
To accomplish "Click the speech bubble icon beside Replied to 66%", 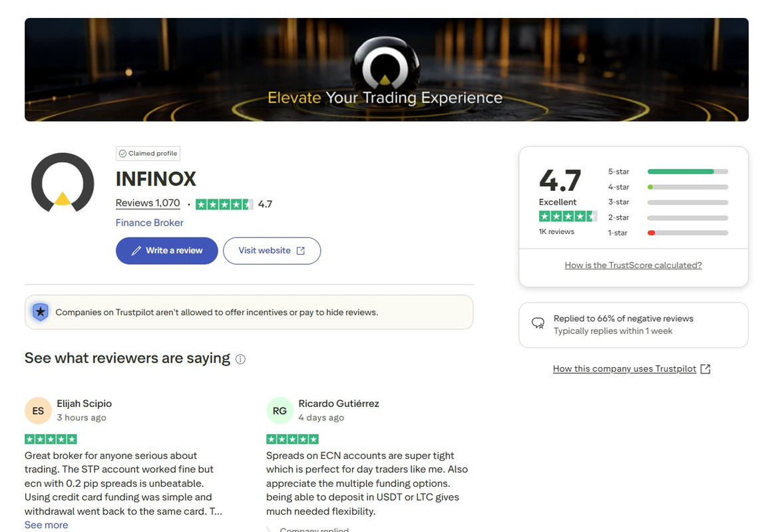I will [x=538, y=323].
